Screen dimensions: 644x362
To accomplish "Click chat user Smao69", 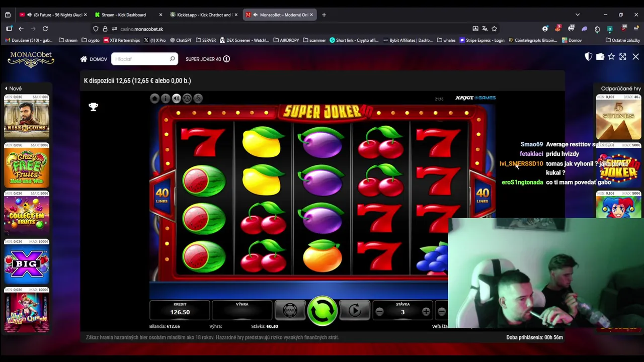I will [531, 144].
